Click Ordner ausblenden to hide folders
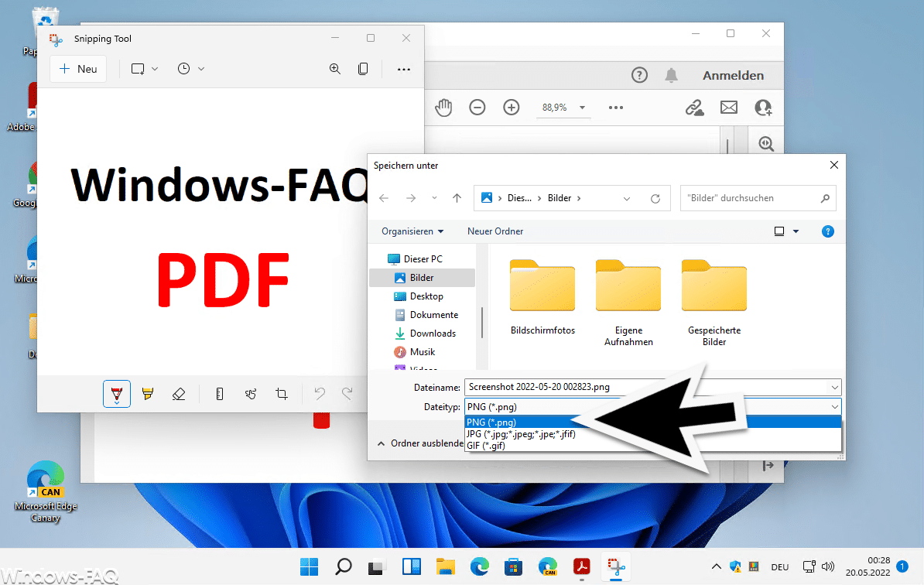 [x=421, y=443]
